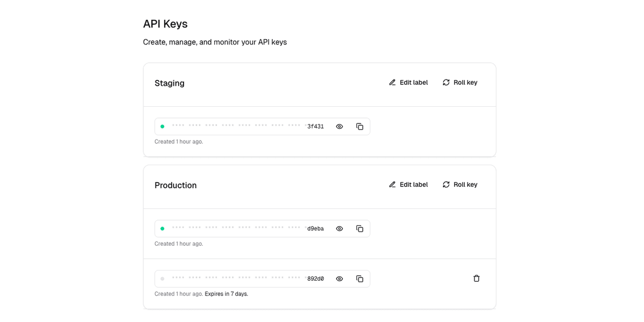The width and height of the screenshot is (644, 322).
Task: Reveal the key ending in 892d0
Action: click(x=339, y=279)
